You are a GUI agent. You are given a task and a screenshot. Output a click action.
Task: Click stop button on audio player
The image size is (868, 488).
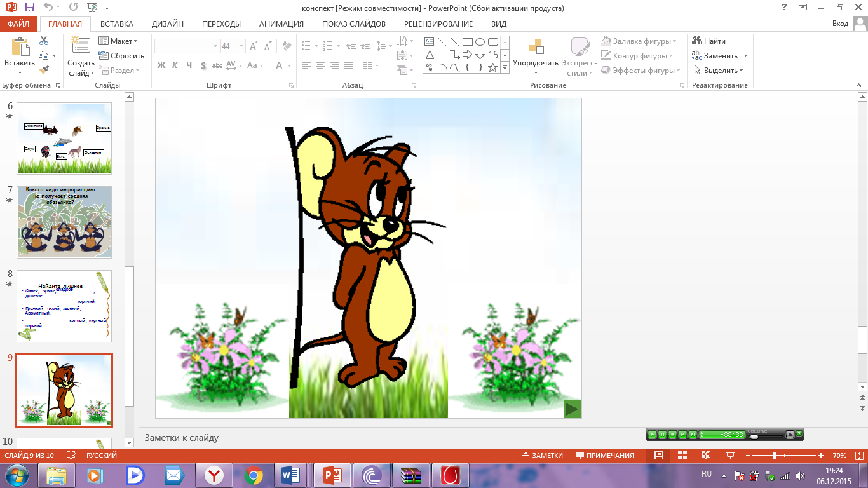[x=672, y=435]
